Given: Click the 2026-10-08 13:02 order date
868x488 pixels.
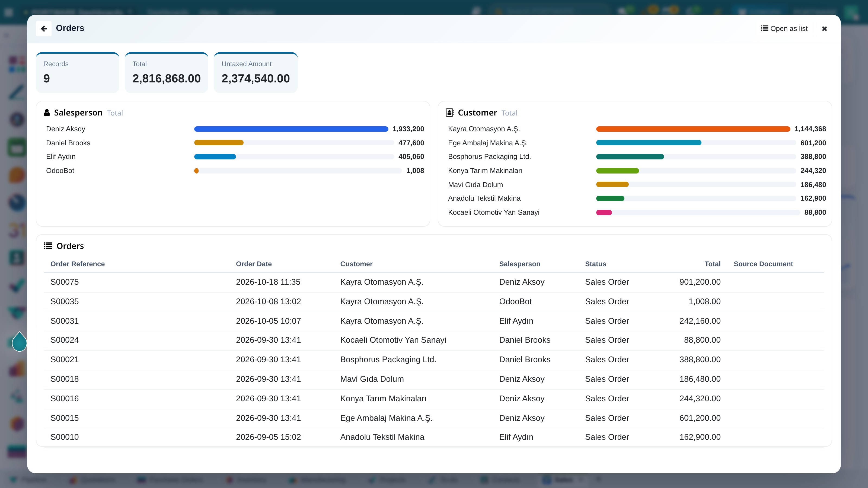Looking at the screenshot, I should 268,302.
